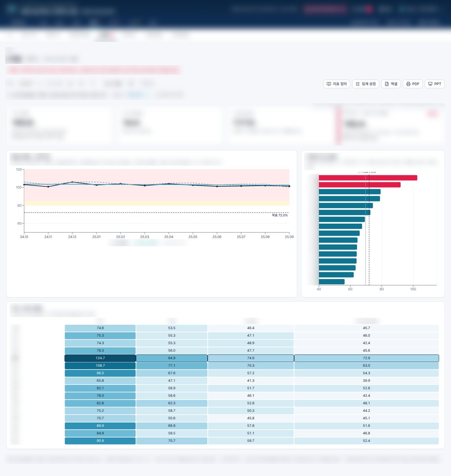This screenshot has height=476, width=451.
Task: Click the 24.12 data point on trend line
Action: 72,182
